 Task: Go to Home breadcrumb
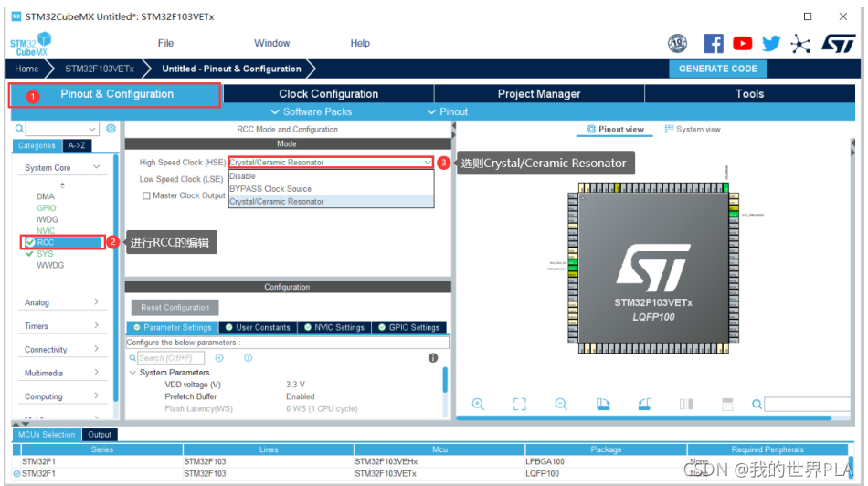pyautogui.click(x=26, y=69)
